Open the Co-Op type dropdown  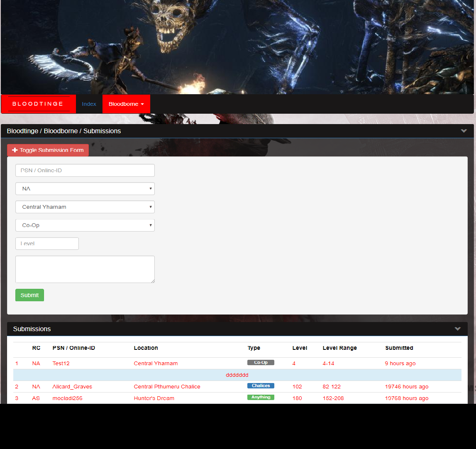[x=85, y=225]
